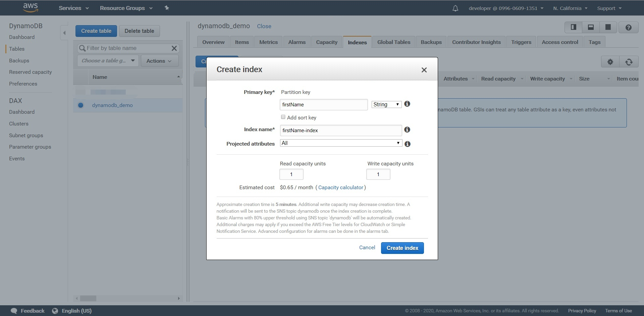The image size is (644, 316).
Task: Open Read capacity column filter arrow
Action: point(522,79)
